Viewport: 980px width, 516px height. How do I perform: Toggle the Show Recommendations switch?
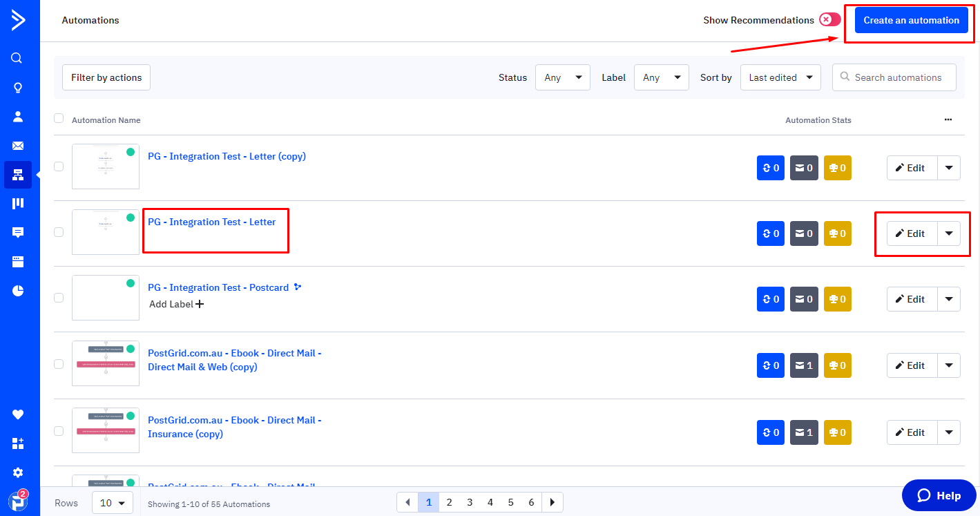point(829,20)
